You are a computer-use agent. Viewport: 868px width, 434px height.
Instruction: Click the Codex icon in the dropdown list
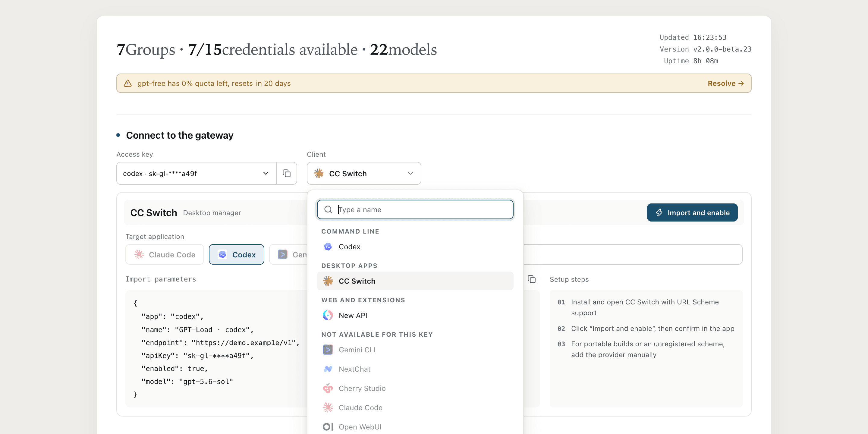(x=328, y=247)
